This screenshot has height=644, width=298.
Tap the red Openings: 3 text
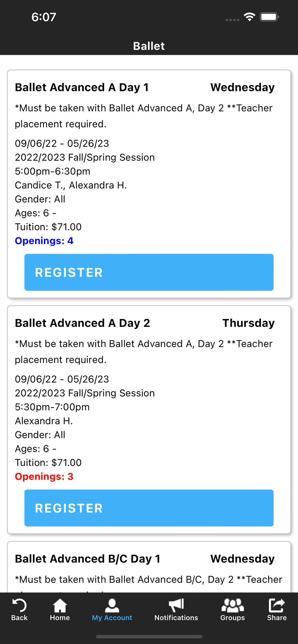(x=44, y=477)
